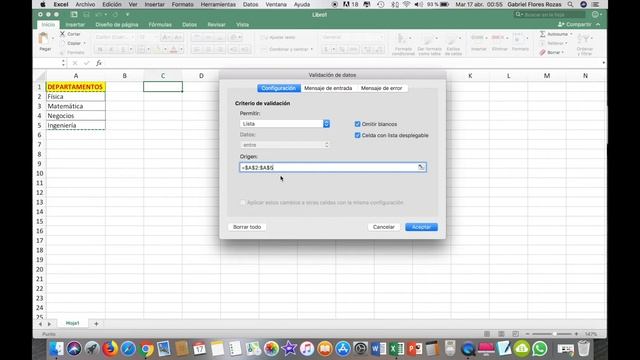
Task: Click the zoom in plus button
Action: [x=576, y=334]
